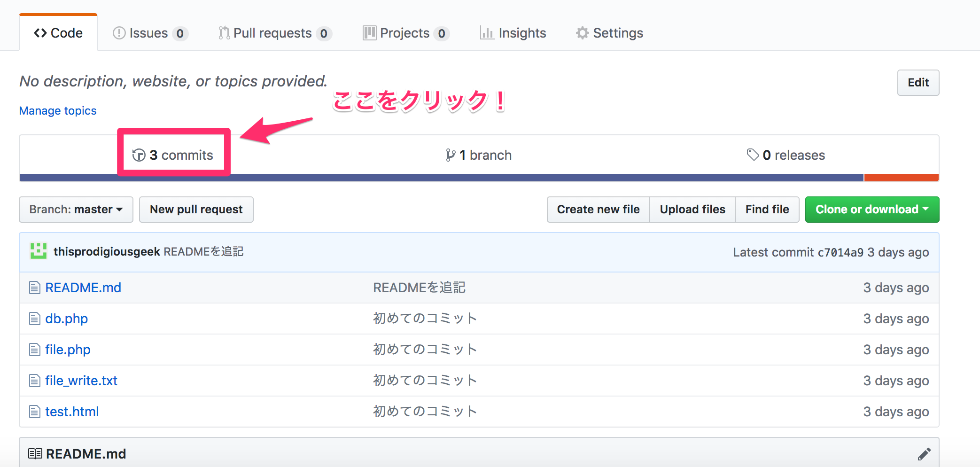Open commit hash c7014a9

coord(840,252)
